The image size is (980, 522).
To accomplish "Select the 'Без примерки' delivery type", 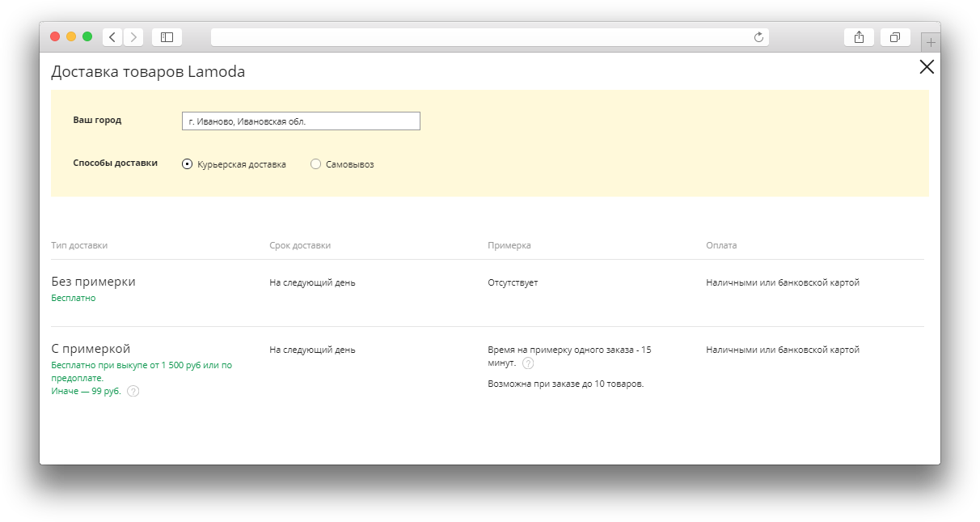I will [x=93, y=282].
